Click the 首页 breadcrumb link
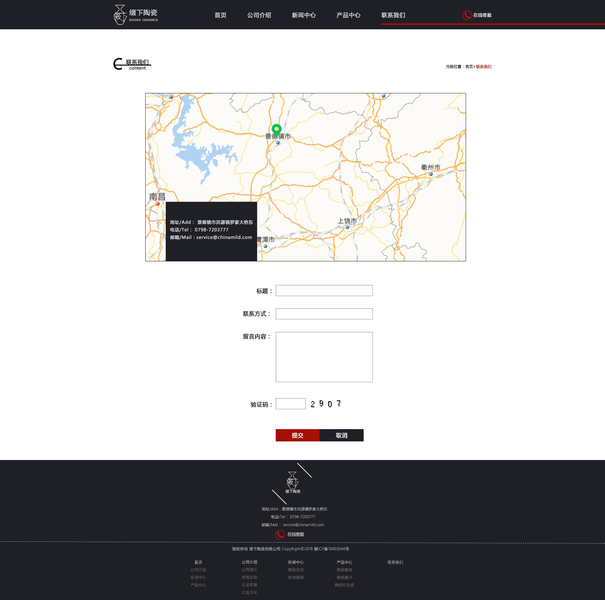 pyautogui.click(x=469, y=67)
